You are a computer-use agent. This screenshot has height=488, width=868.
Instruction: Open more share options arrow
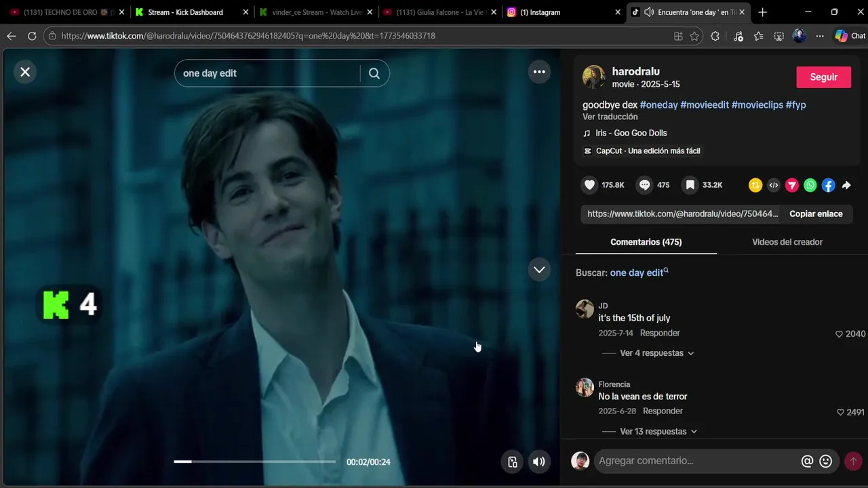point(846,185)
